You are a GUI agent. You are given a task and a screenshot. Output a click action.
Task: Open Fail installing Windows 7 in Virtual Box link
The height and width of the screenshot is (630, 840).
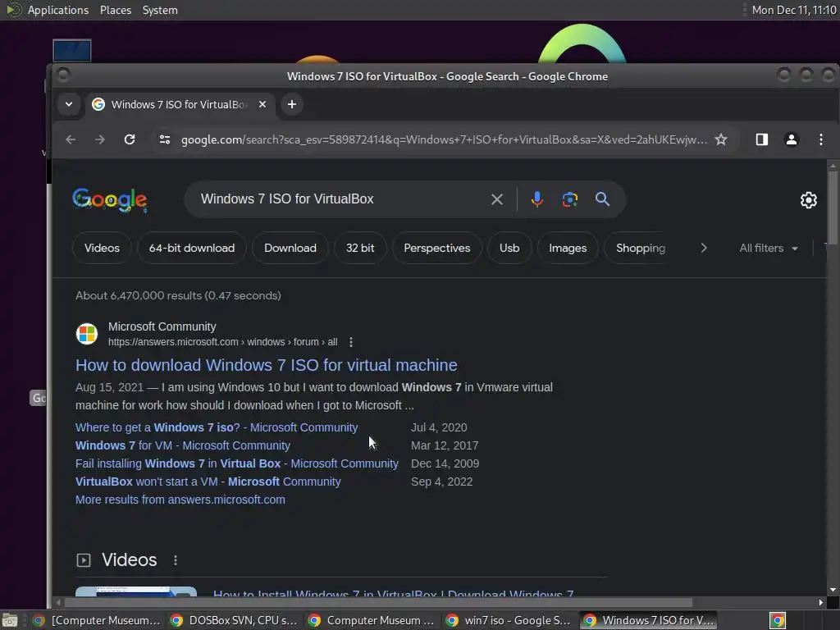click(x=237, y=464)
